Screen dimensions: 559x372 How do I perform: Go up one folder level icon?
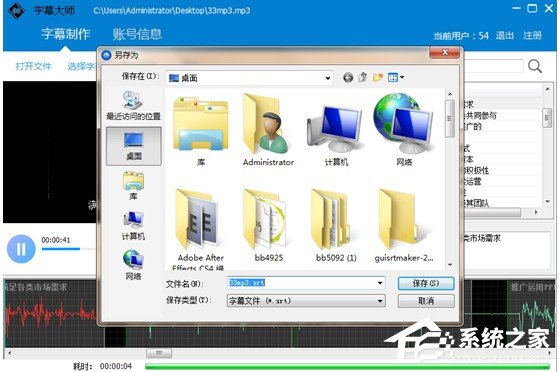coord(363,77)
